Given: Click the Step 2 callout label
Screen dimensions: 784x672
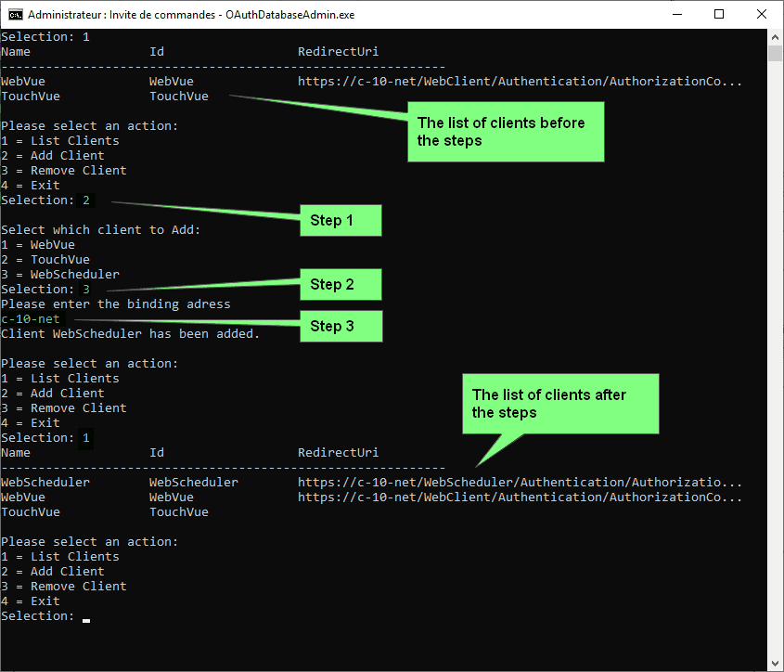Looking at the screenshot, I should [340, 285].
